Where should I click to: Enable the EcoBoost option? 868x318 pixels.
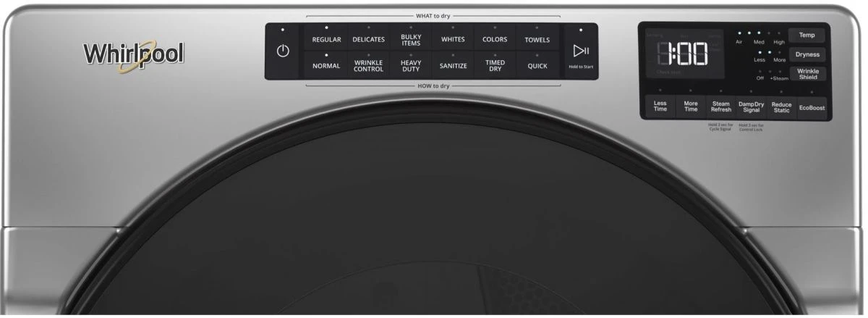(812, 107)
